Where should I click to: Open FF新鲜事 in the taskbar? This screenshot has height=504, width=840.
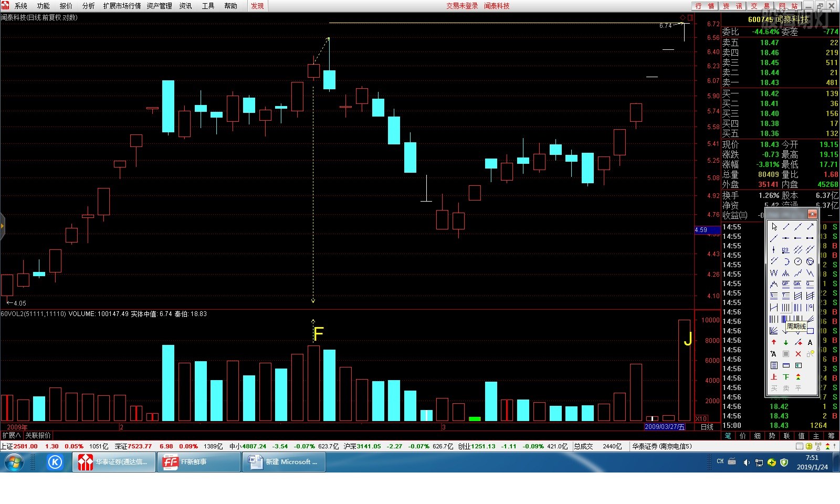(x=198, y=462)
